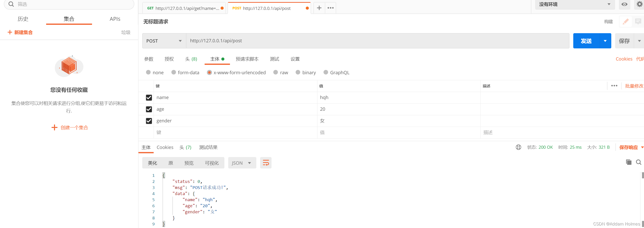Click 新建集合 to create new collection

click(x=20, y=32)
